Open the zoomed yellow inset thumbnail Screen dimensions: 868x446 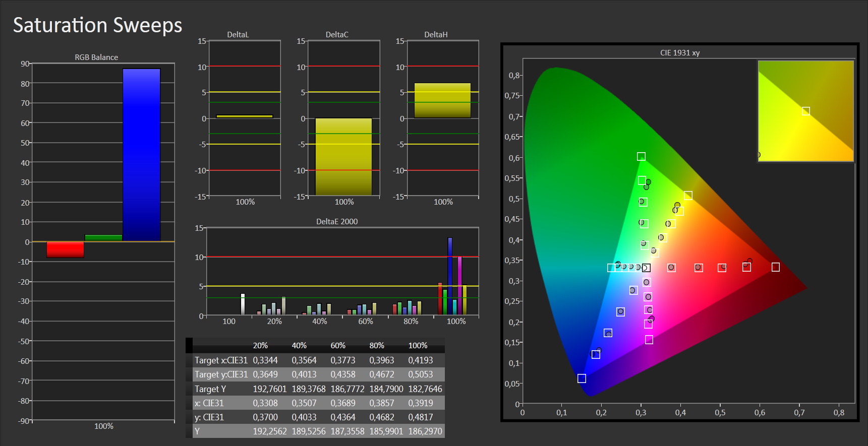click(x=805, y=111)
